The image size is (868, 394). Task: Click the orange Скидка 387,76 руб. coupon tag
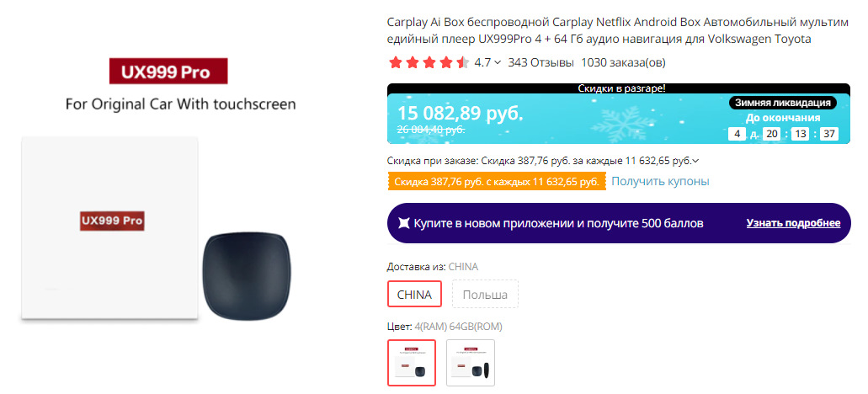[x=497, y=181]
